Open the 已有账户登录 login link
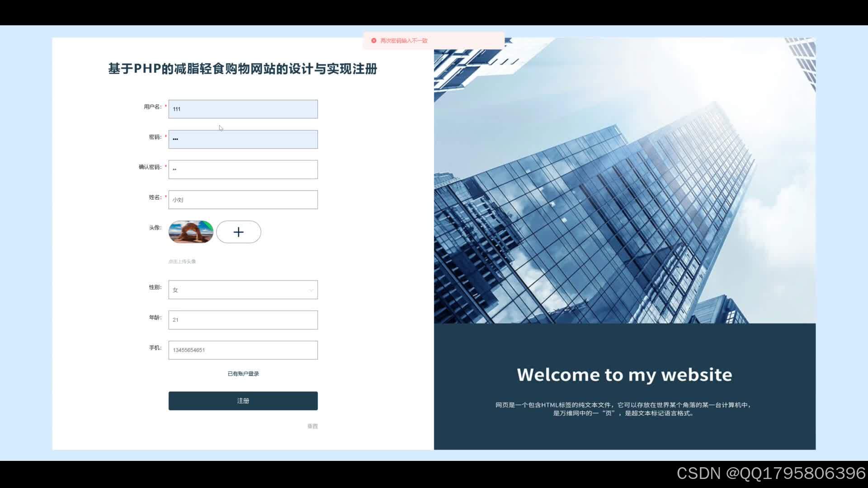Image resolution: width=868 pixels, height=488 pixels. (x=243, y=374)
